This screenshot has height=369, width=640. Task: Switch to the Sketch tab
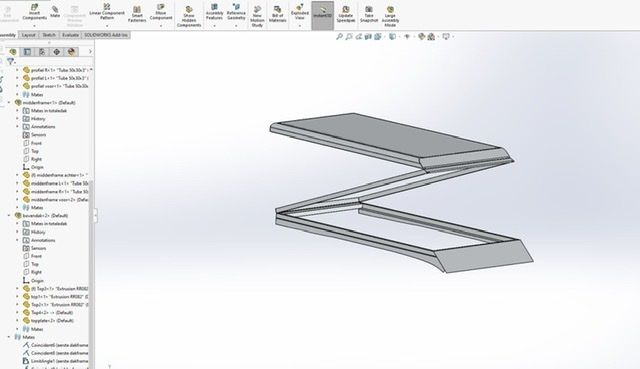[x=49, y=35]
